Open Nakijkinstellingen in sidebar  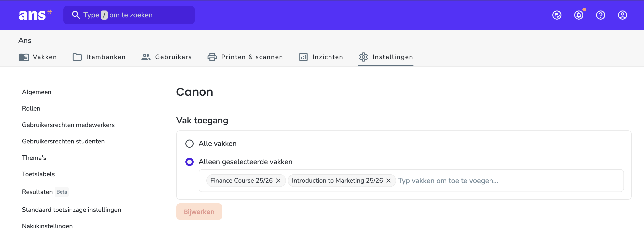click(x=47, y=225)
